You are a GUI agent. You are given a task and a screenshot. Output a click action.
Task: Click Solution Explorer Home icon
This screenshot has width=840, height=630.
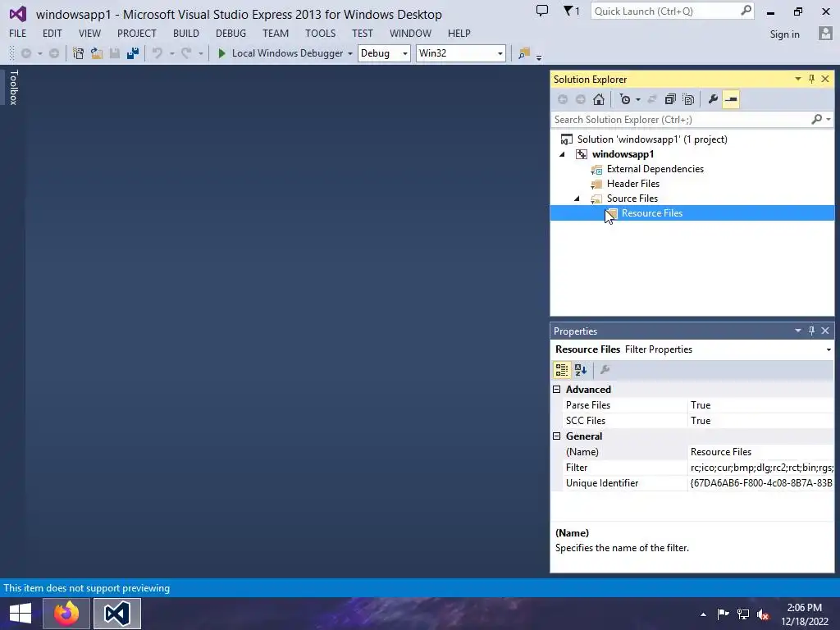[599, 99]
